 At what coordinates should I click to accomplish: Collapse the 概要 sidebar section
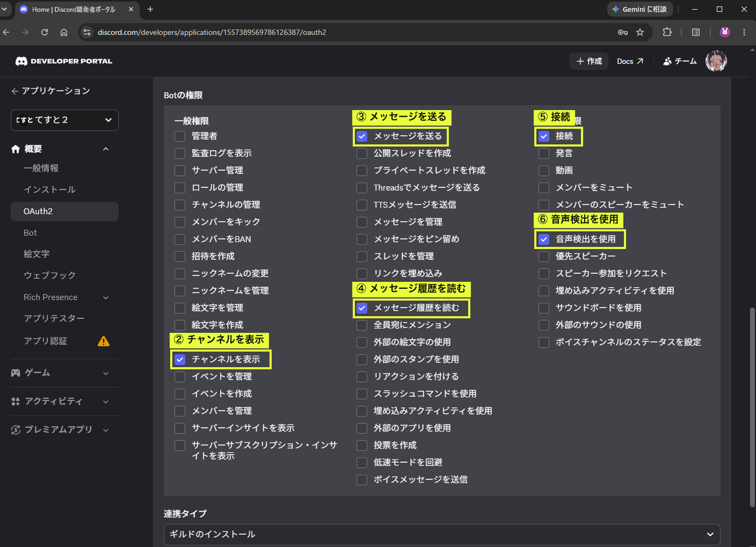(106, 149)
